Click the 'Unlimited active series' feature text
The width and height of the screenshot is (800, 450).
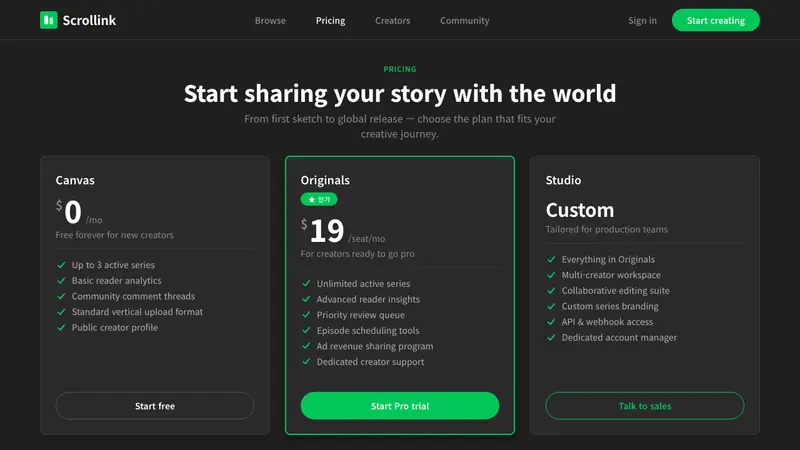tap(363, 284)
